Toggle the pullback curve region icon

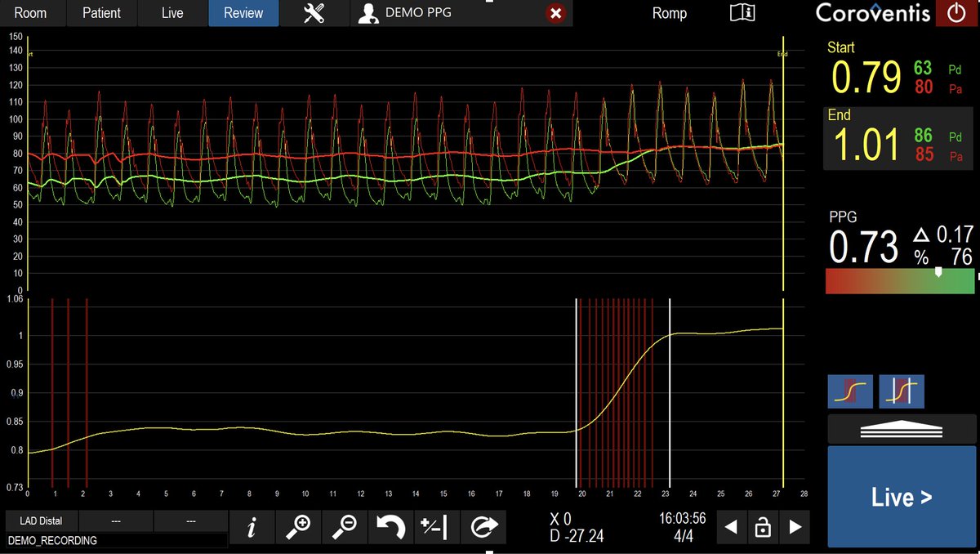pyautogui.click(x=850, y=391)
